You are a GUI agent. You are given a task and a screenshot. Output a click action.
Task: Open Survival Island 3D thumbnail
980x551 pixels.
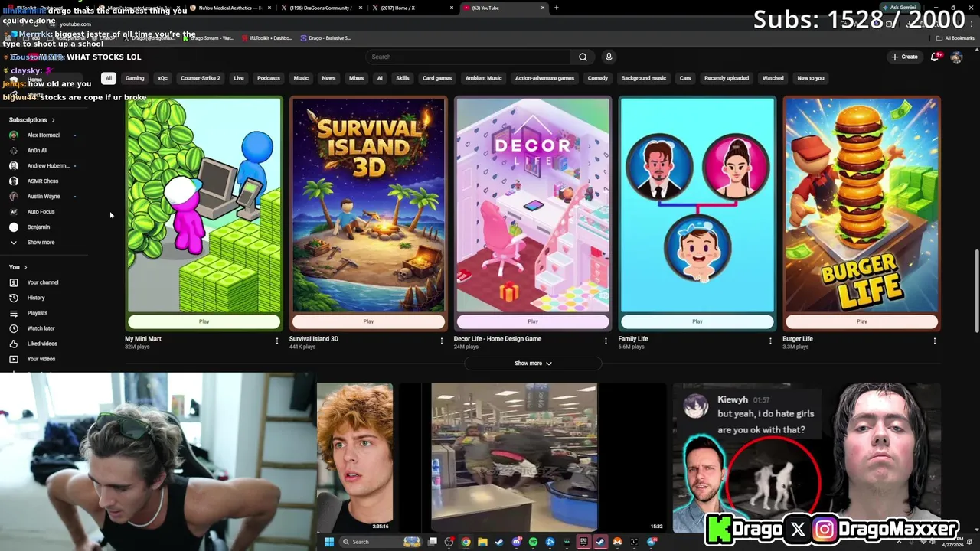(x=368, y=204)
